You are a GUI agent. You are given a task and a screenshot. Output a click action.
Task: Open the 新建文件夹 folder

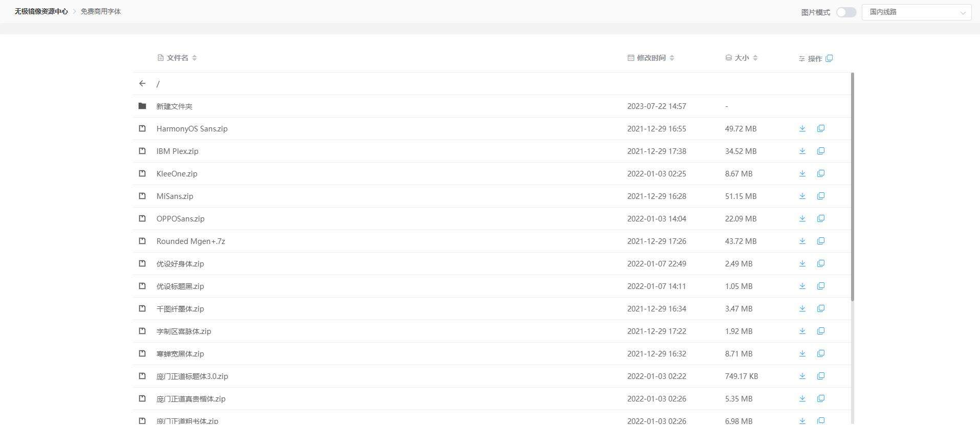pos(175,106)
